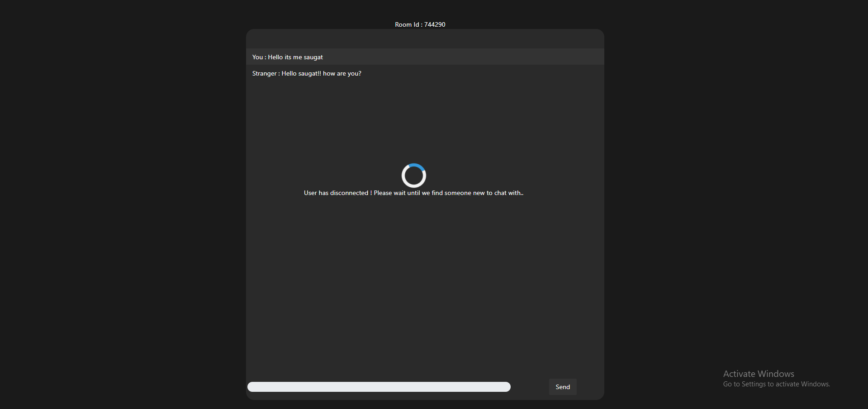Screen dimensions: 868x409
Task: Select the 'Hello its me saugat' message row
Action: click(x=425, y=57)
